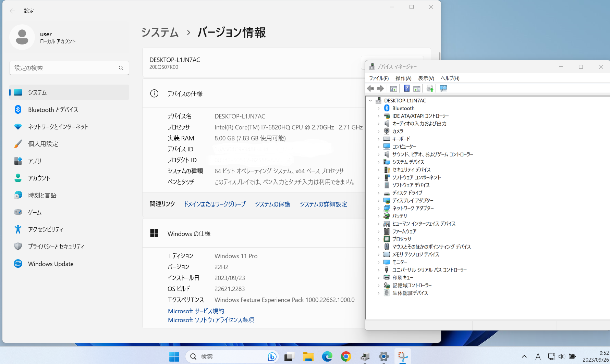Open Microsoft サービス規約 link

(x=196, y=311)
